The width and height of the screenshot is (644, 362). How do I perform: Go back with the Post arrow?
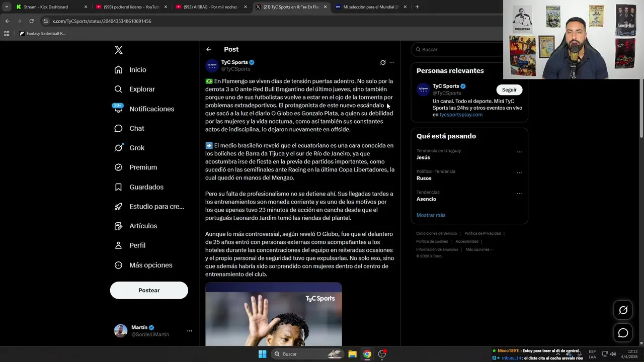(209, 49)
